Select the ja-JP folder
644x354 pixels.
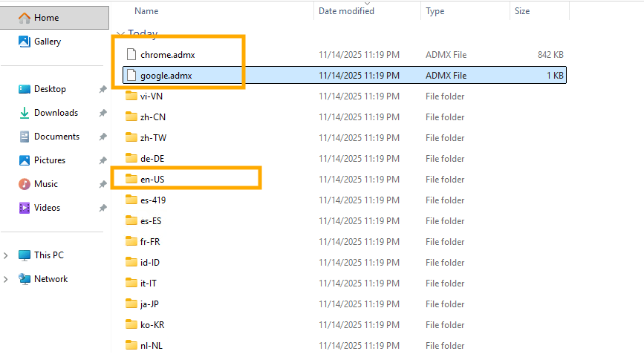[151, 304]
